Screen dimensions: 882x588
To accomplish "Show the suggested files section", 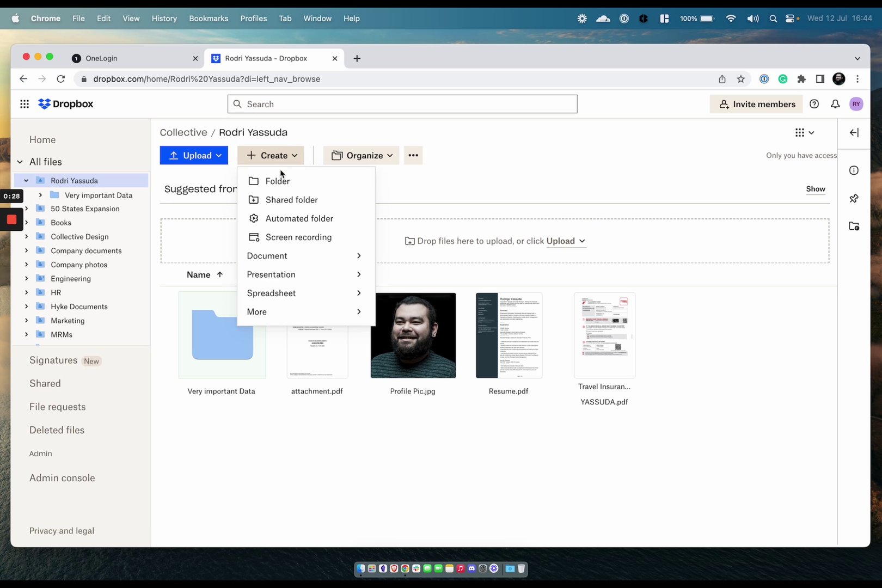I will tap(815, 189).
